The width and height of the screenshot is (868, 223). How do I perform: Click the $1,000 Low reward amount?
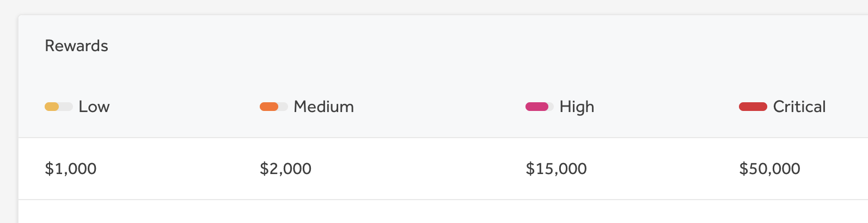(x=71, y=169)
